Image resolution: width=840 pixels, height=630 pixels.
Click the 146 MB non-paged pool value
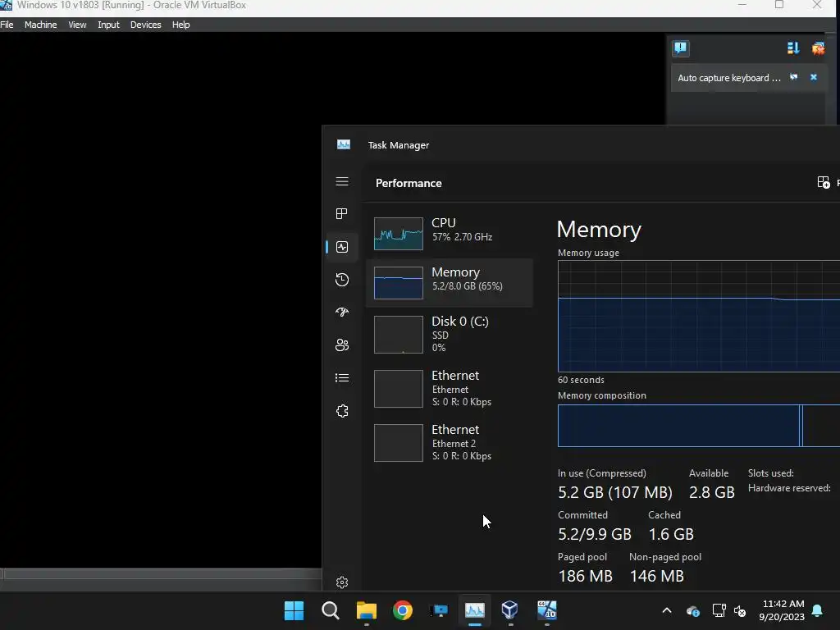coord(657,576)
